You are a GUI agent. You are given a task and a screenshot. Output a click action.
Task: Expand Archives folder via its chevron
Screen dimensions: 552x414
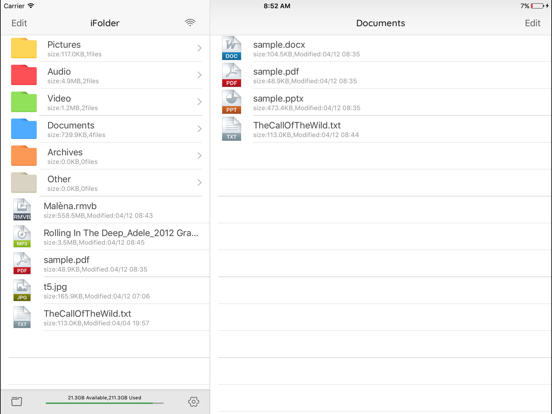tap(199, 156)
